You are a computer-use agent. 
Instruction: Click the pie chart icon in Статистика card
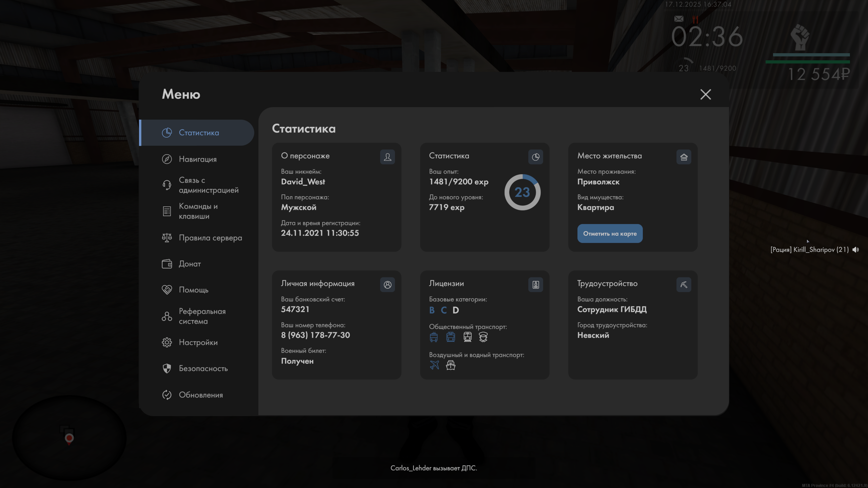(x=535, y=157)
